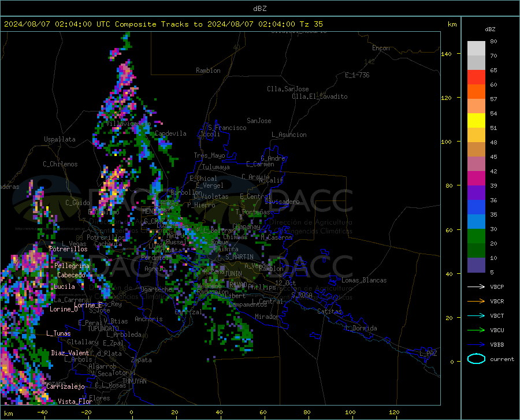Pick the purple 36-39 dBZ swatch
The height and width of the screenshot is (420, 520).
coord(476,193)
